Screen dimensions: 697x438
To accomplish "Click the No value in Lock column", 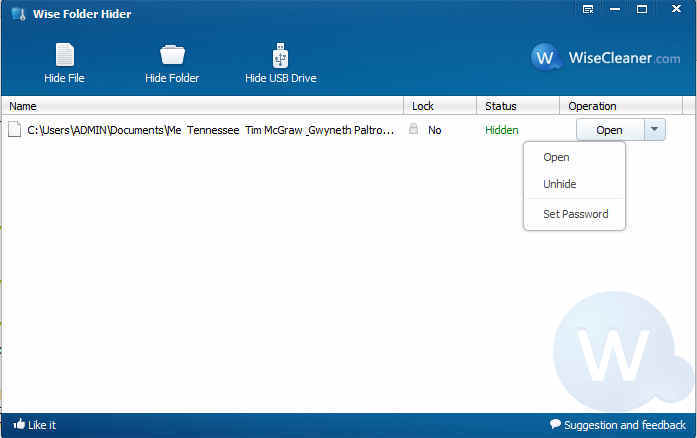I will click(x=434, y=130).
